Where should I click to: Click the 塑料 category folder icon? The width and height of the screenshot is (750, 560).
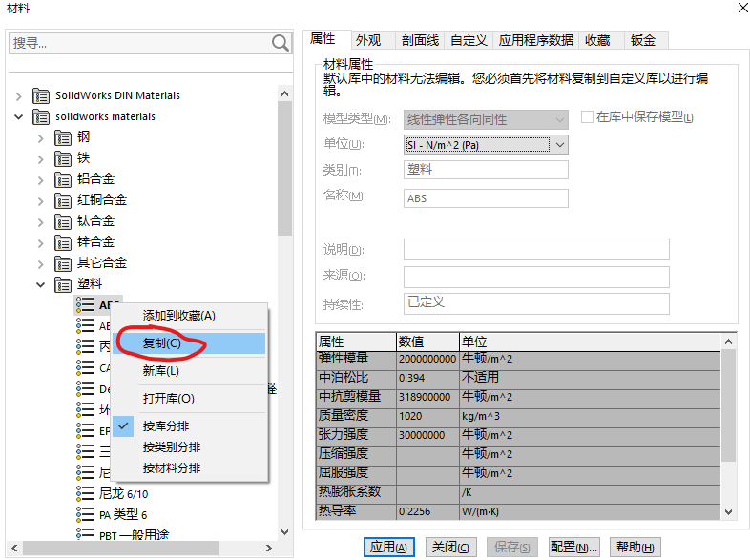63,285
